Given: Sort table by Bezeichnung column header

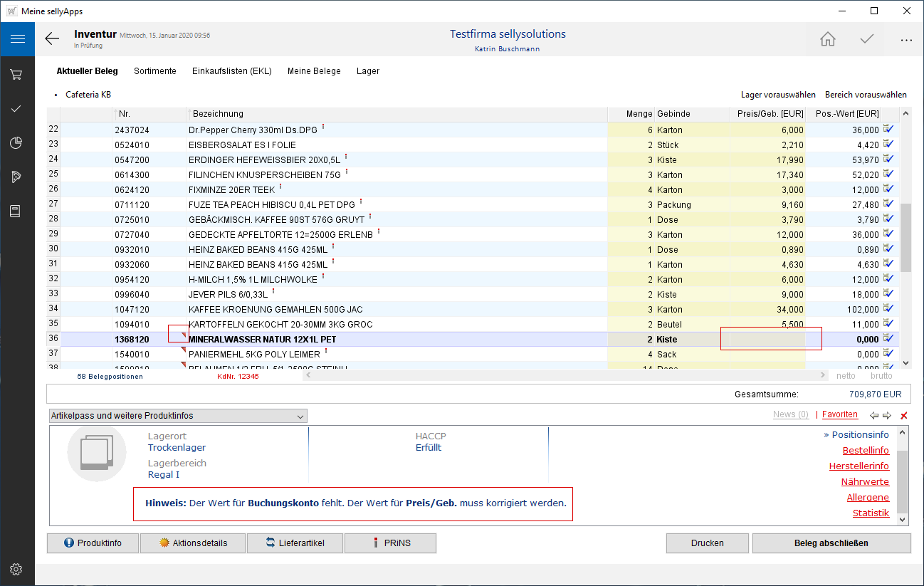Looking at the screenshot, I should click(218, 114).
